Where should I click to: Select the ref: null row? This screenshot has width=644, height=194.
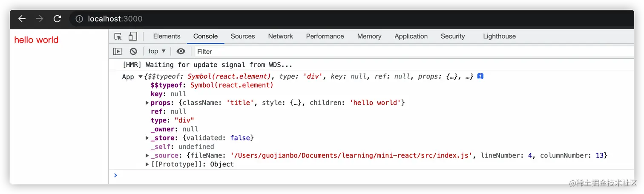point(168,111)
